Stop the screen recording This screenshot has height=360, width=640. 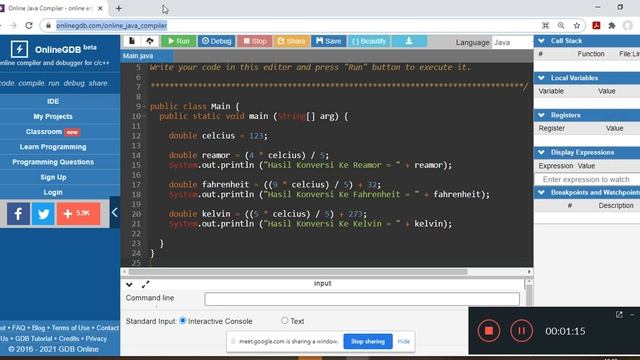(489, 331)
